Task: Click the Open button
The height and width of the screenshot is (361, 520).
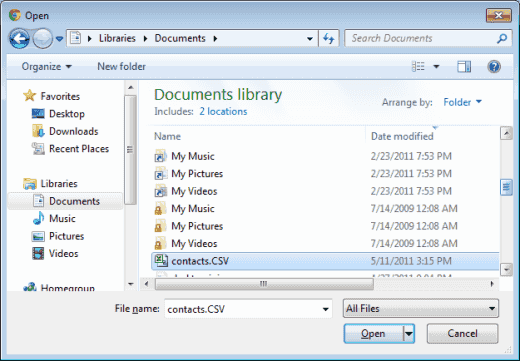Action: [x=373, y=334]
